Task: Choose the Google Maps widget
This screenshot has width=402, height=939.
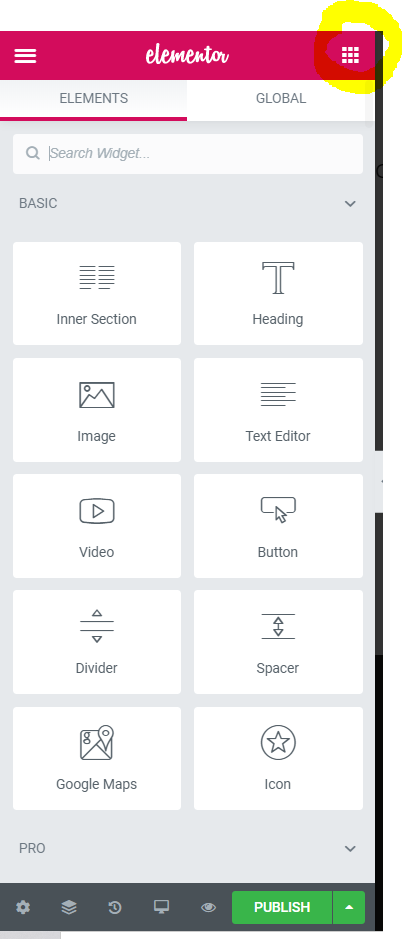Action: click(96, 758)
